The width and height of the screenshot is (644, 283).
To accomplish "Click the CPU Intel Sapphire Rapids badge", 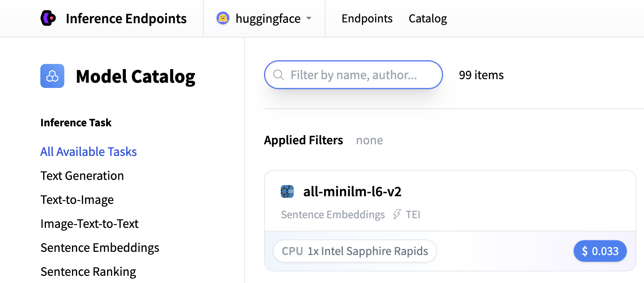I will point(355,251).
